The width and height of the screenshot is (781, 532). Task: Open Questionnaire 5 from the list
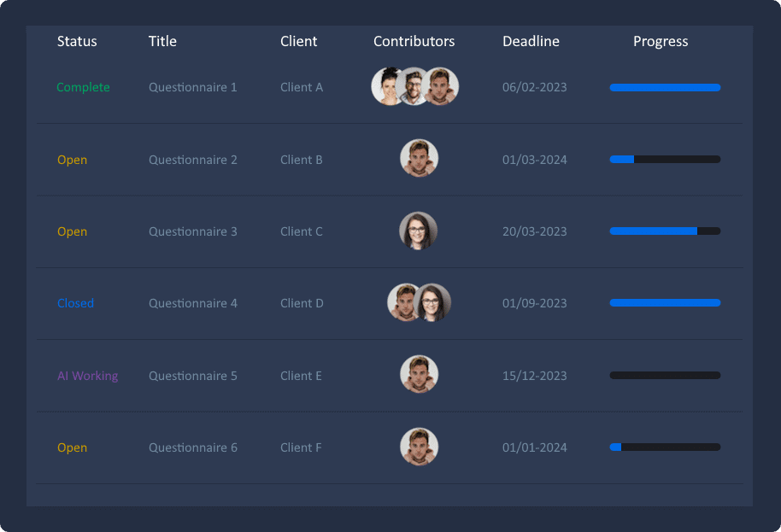pyautogui.click(x=193, y=376)
